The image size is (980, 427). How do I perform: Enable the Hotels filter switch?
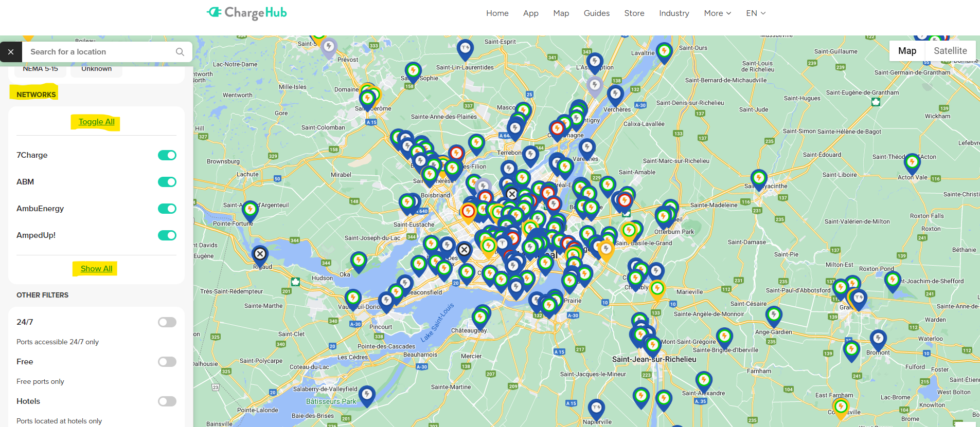pyautogui.click(x=167, y=401)
